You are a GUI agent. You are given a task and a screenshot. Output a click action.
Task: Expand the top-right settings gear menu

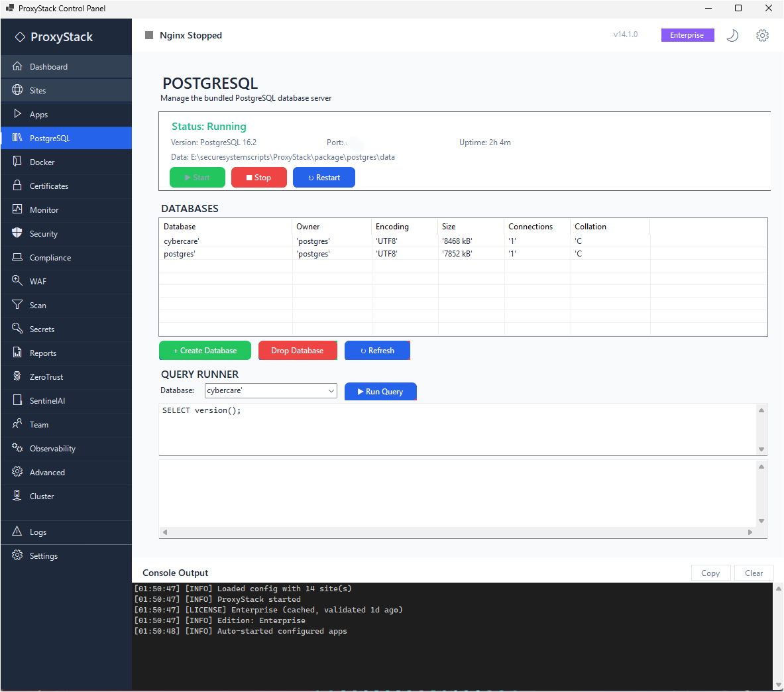point(762,35)
